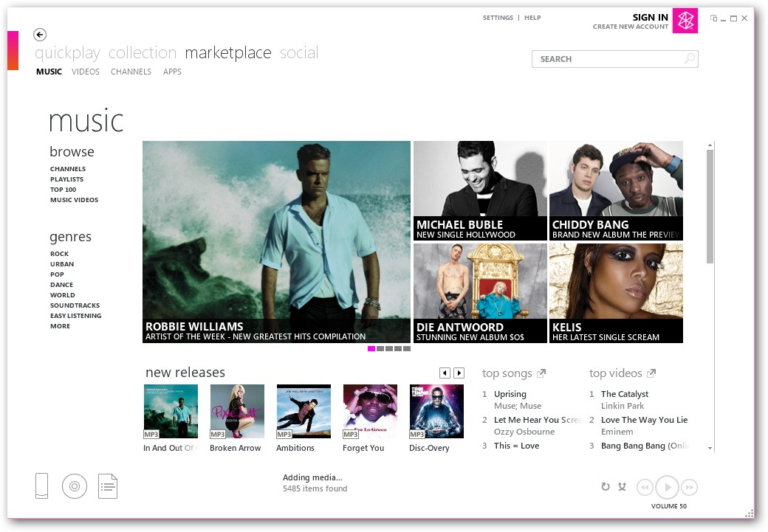Click CREATE NEW ACCOUNT

(631, 27)
